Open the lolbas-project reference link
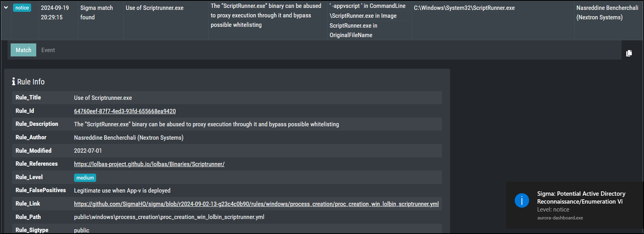Screen dimensions: 644x234 click(149, 164)
